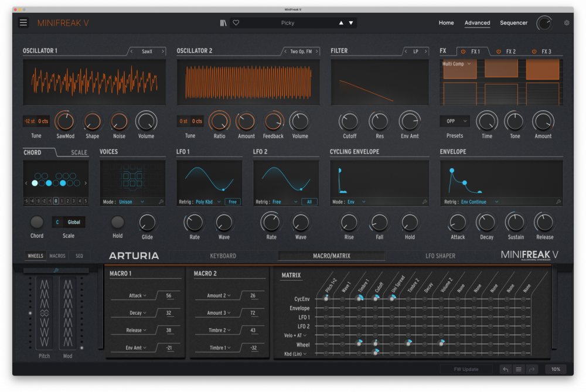Load the next preset with down arrow
This screenshot has height=392, width=586.
click(351, 23)
